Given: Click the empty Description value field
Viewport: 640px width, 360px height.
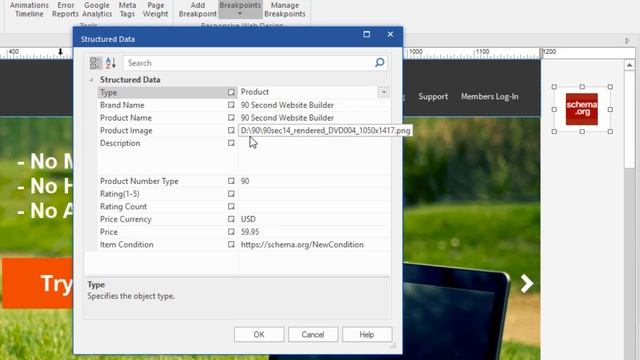Looking at the screenshot, I should click(314, 156).
